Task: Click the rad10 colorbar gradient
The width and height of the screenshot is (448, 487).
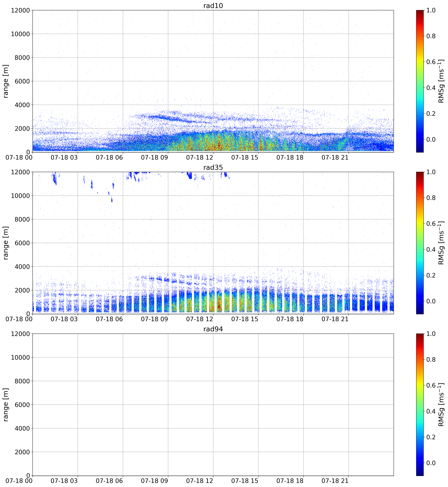Action: [420, 81]
